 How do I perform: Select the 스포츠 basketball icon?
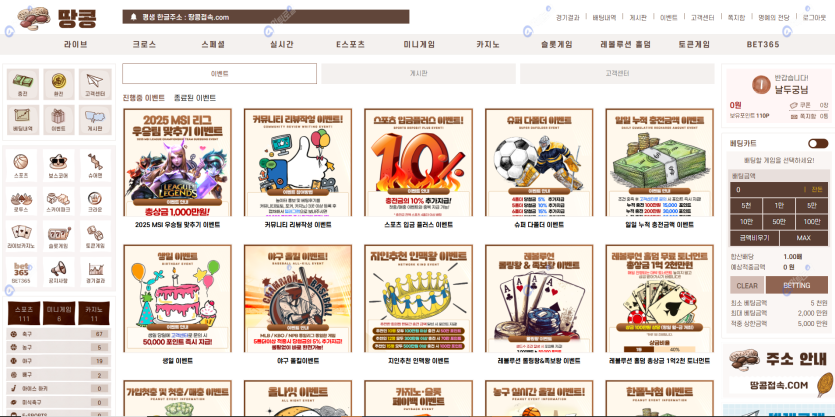click(x=21, y=165)
